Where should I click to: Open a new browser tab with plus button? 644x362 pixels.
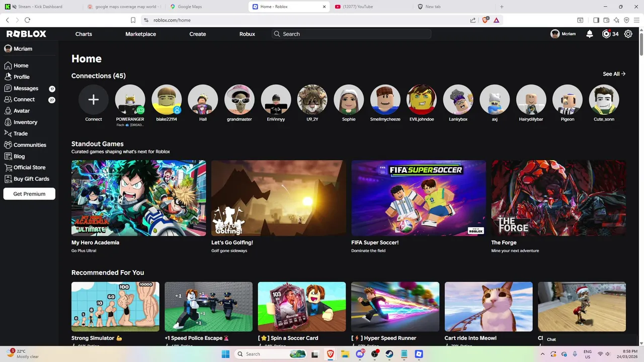point(502,7)
